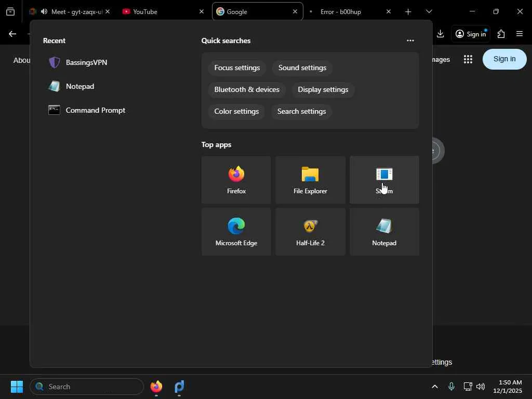
Task: Open Firefox in Top apps
Action: pyautogui.click(x=236, y=180)
